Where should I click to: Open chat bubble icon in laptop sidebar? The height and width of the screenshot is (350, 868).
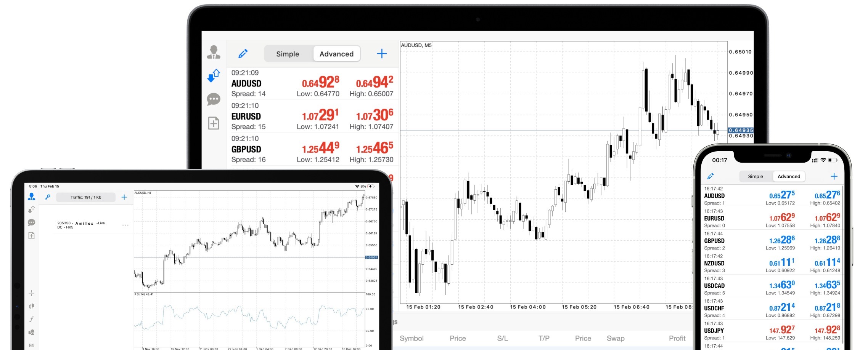214,99
